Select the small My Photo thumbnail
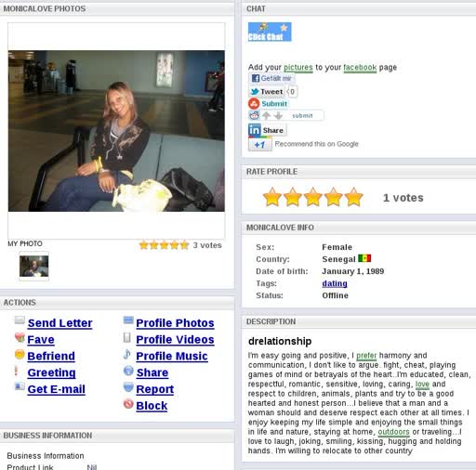Viewport: 476px width, 470px height. [34, 267]
